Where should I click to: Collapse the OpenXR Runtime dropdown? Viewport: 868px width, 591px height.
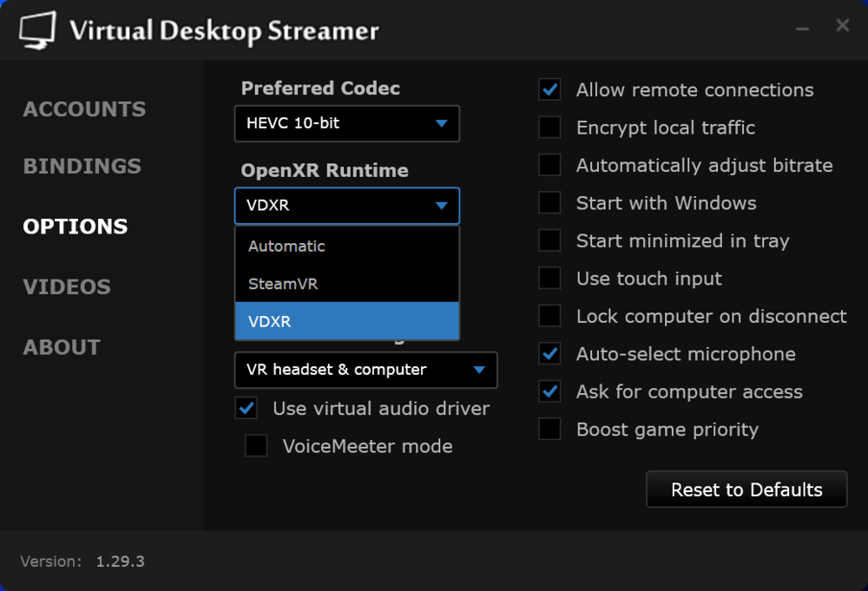[346, 207]
